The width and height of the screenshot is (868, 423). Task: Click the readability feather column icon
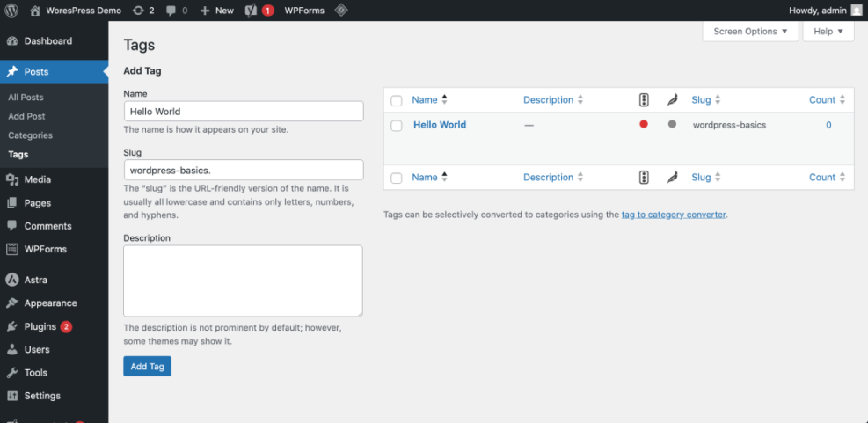point(672,100)
